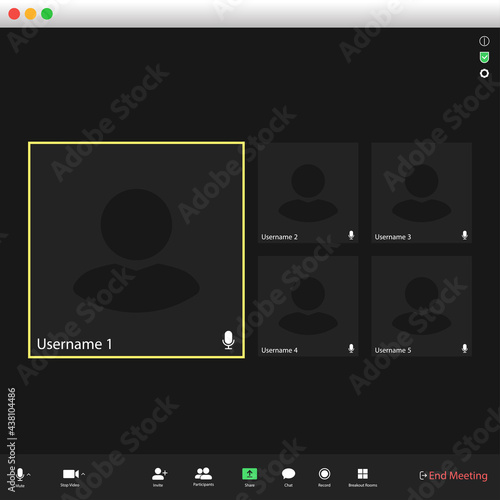This screenshot has width=500, height=500.
Task: Show the Participants list
Action: 203,473
